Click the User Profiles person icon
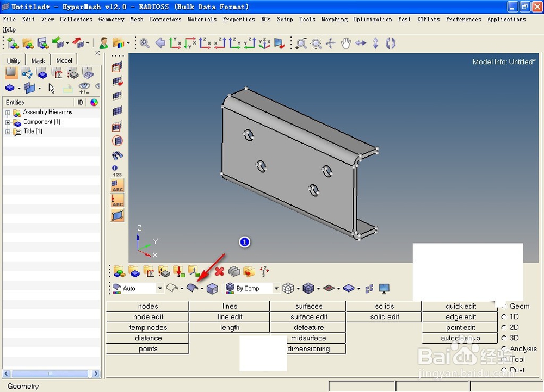The image size is (544, 392). coord(103,43)
